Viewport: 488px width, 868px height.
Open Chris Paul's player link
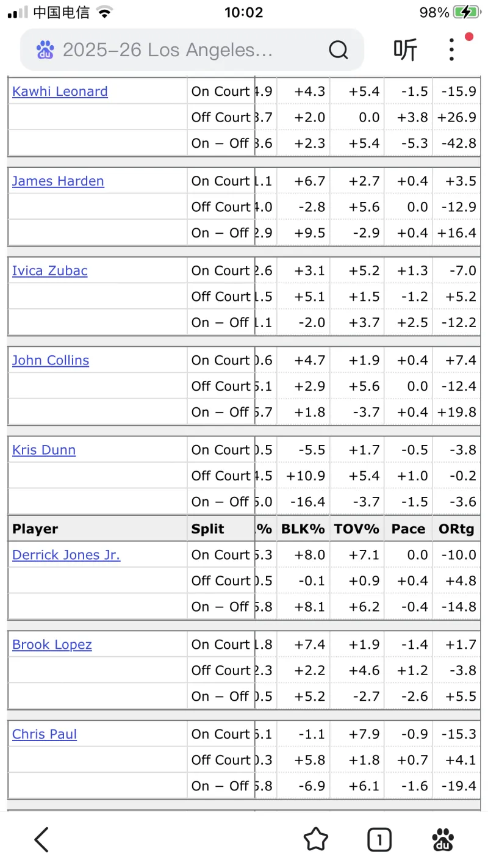[45, 734]
